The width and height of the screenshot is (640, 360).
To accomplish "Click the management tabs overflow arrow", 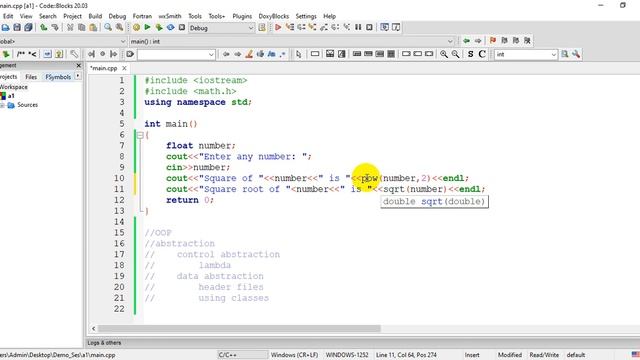I will [x=78, y=76].
